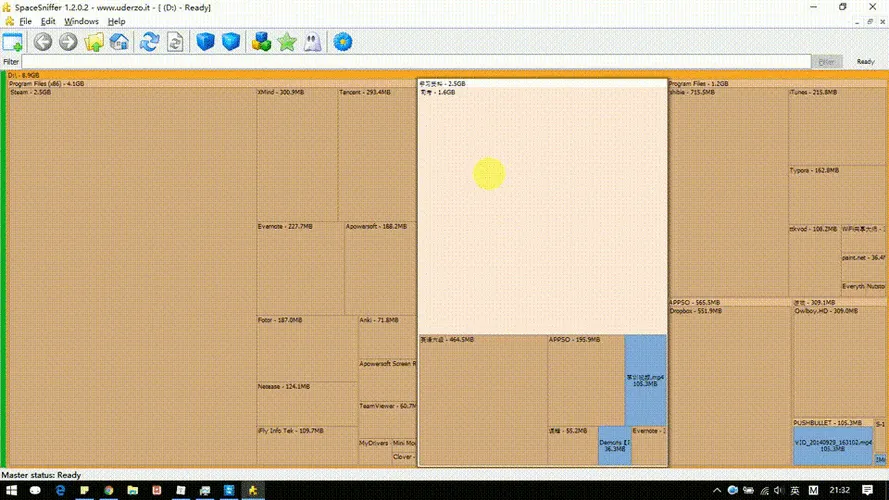This screenshot has width=889, height=500.
Task: Select the XMind - 300.9MB block
Action: (x=297, y=154)
